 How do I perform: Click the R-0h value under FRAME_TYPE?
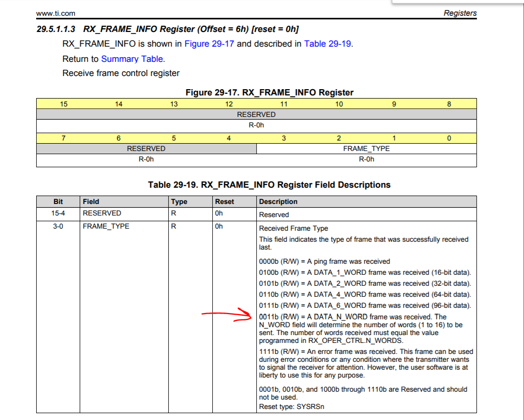tap(366, 159)
